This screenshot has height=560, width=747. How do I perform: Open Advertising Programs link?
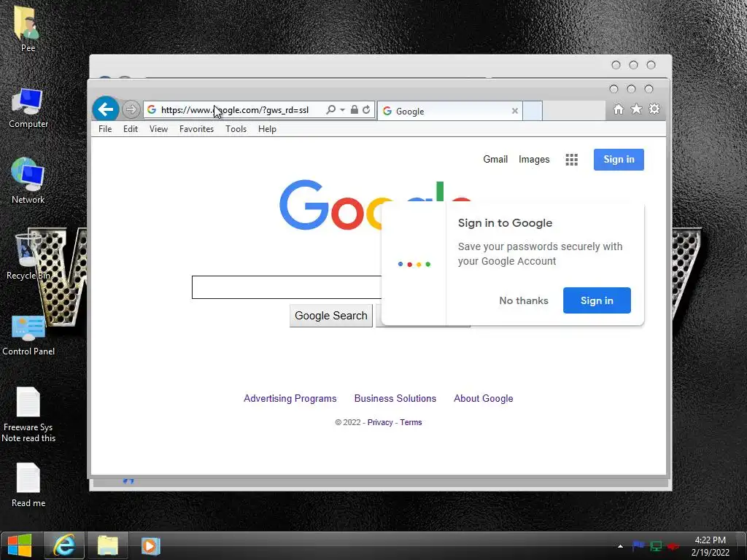(x=290, y=399)
